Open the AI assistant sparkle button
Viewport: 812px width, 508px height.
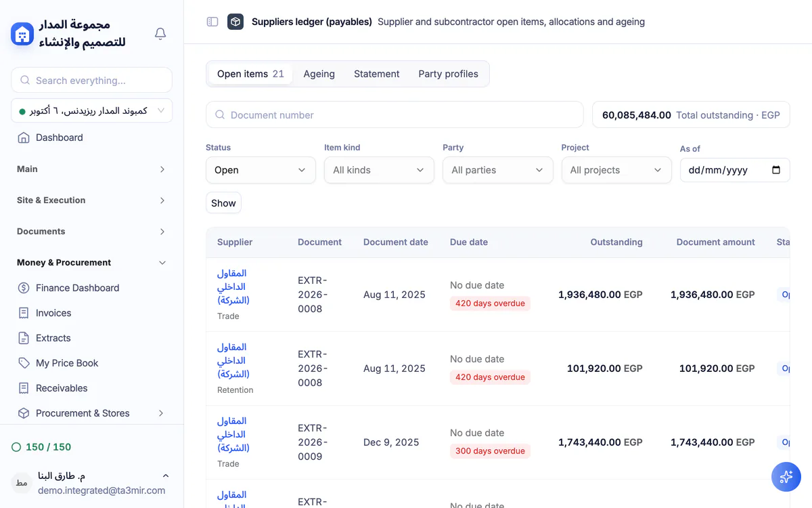[786, 477]
